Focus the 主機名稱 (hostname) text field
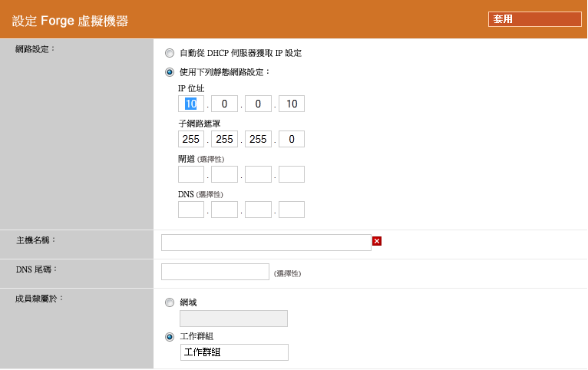This screenshot has height=370, width=588. coord(266,243)
